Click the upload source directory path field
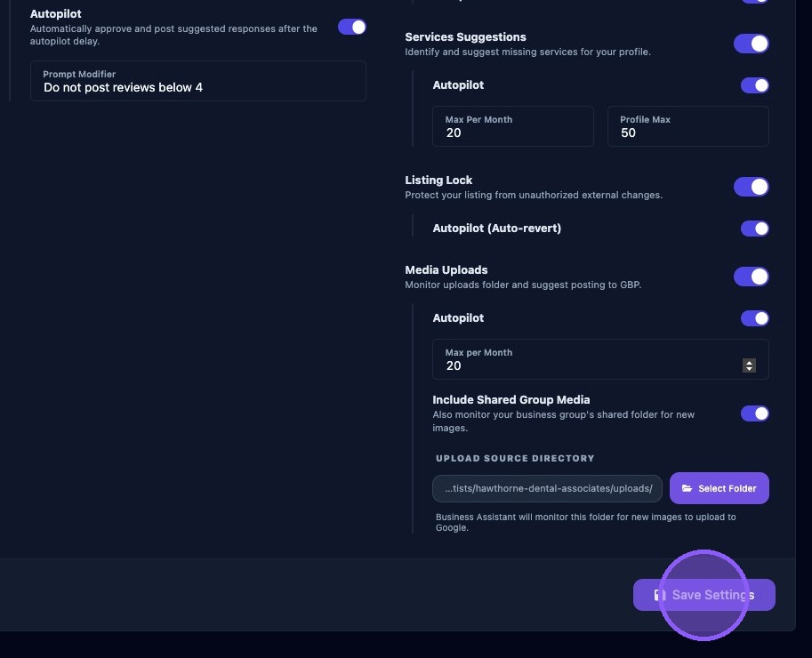Screen dimensions: 812x658 tap(547, 489)
